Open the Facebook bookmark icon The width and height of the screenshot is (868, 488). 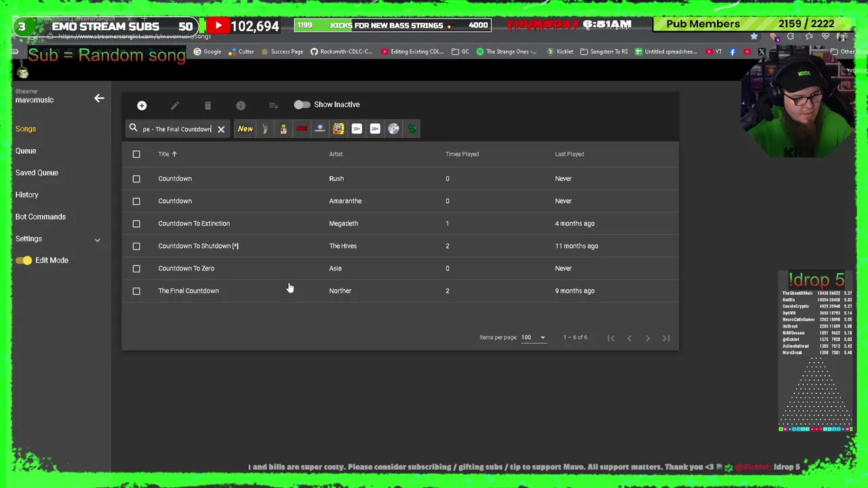coord(732,52)
